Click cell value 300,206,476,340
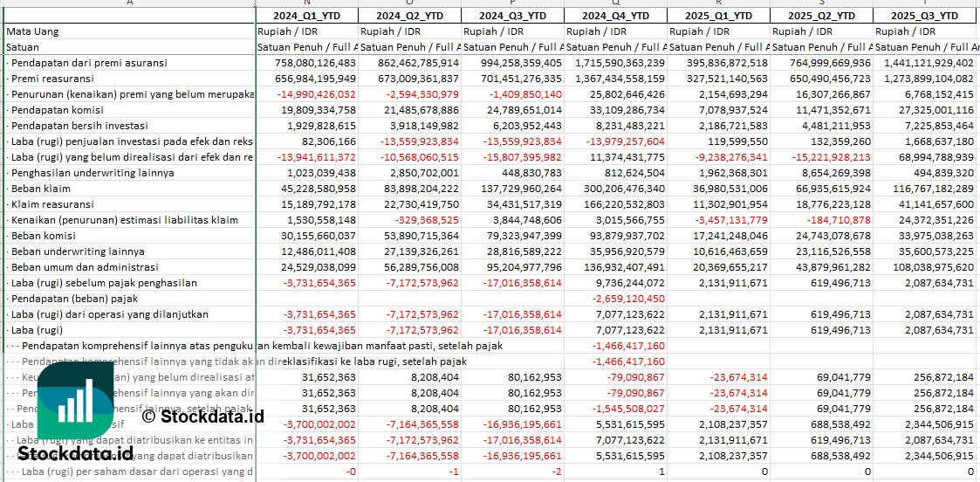The image size is (980, 482). [x=624, y=189]
